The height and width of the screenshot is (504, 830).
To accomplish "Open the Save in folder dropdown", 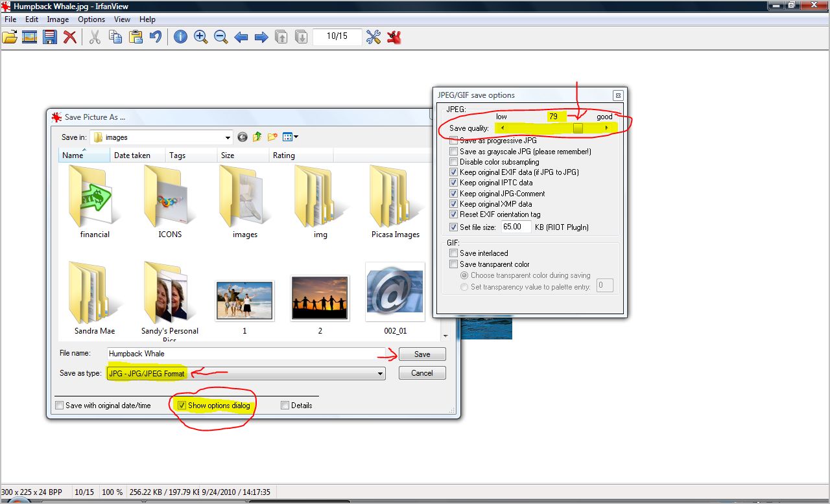I will pyautogui.click(x=228, y=137).
